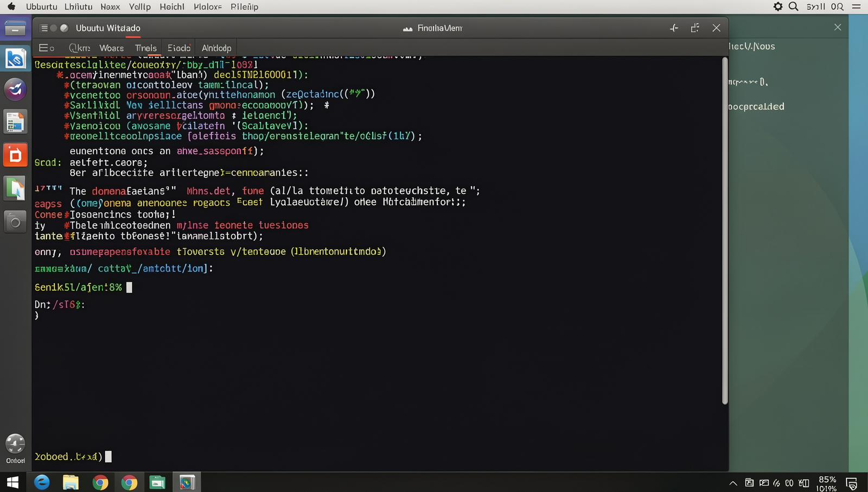The width and height of the screenshot is (868, 492).
Task: Select the highlighted active app in taskbar
Action: click(x=187, y=482)
